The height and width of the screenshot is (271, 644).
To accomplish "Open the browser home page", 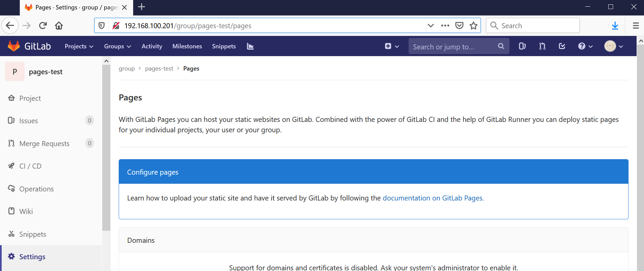I will [59, 26].
